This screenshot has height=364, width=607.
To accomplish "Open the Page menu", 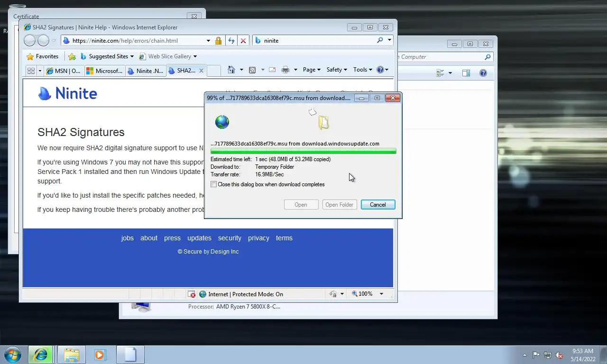I will [x=312, y=70].
